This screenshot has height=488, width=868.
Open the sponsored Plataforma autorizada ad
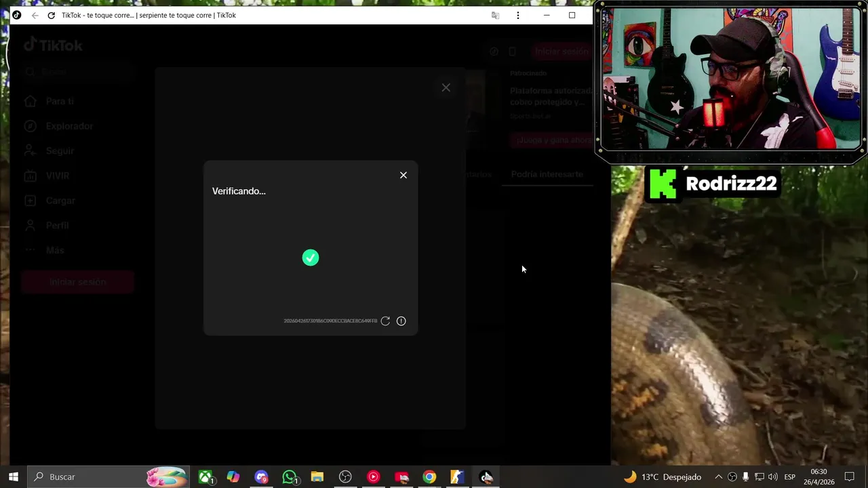pos(551,96)
